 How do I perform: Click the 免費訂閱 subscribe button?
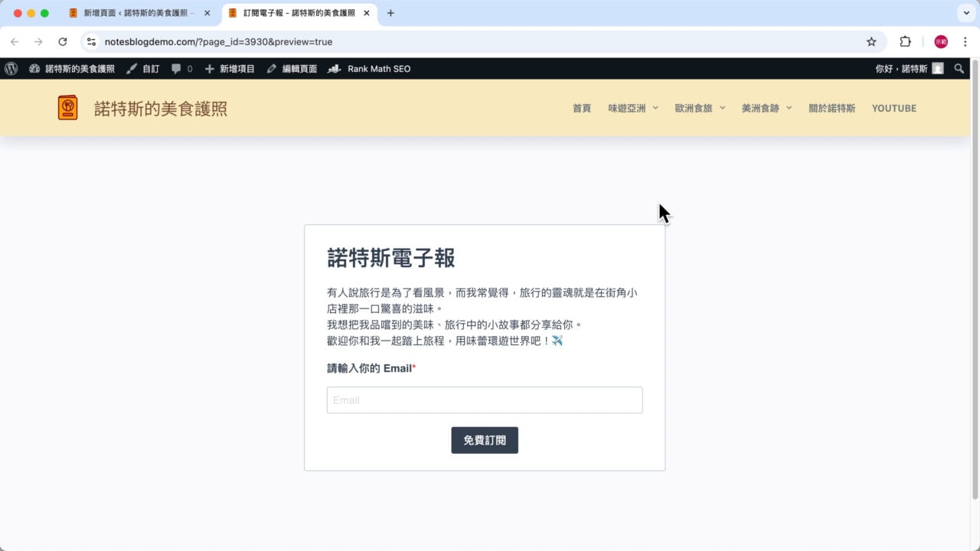click(x=484, y=439)
